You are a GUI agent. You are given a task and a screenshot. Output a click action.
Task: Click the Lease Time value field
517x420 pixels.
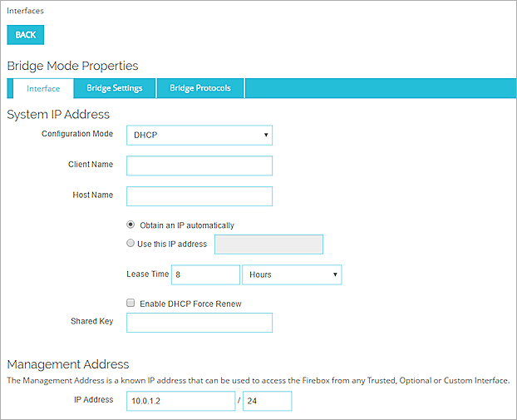click(x=205, y=274)
